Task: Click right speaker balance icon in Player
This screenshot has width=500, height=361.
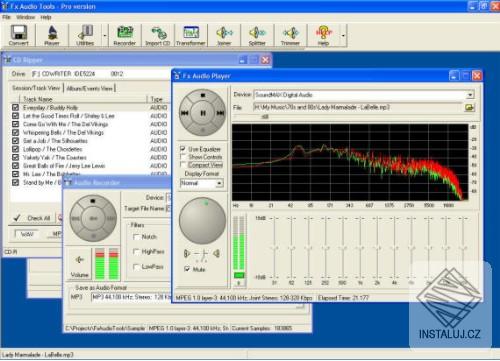Action: (217, 254)
